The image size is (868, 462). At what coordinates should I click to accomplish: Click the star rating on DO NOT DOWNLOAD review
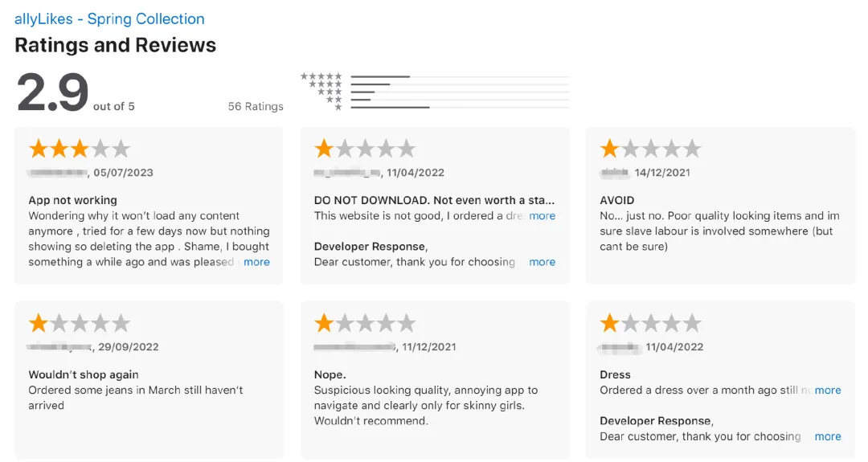tap(365, 149)
